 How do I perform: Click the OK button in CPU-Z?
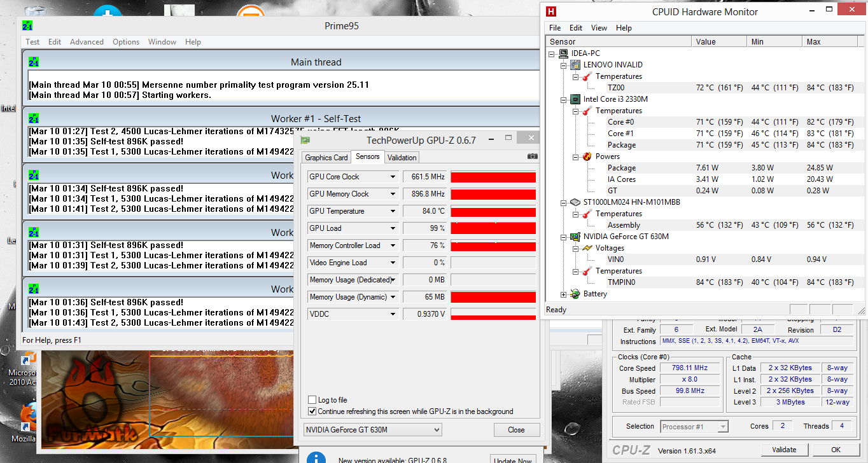(x=836, y=450)
